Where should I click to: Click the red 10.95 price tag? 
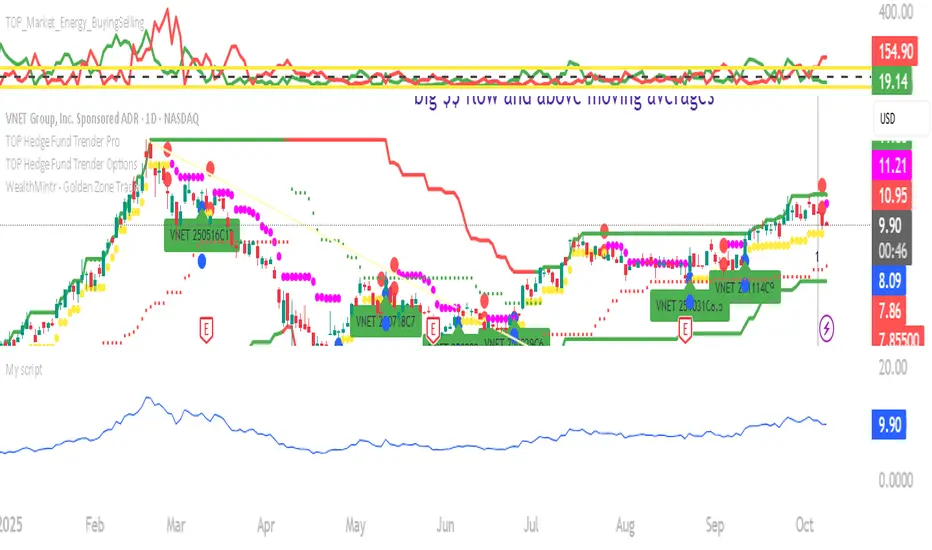[x=892, y=195]
